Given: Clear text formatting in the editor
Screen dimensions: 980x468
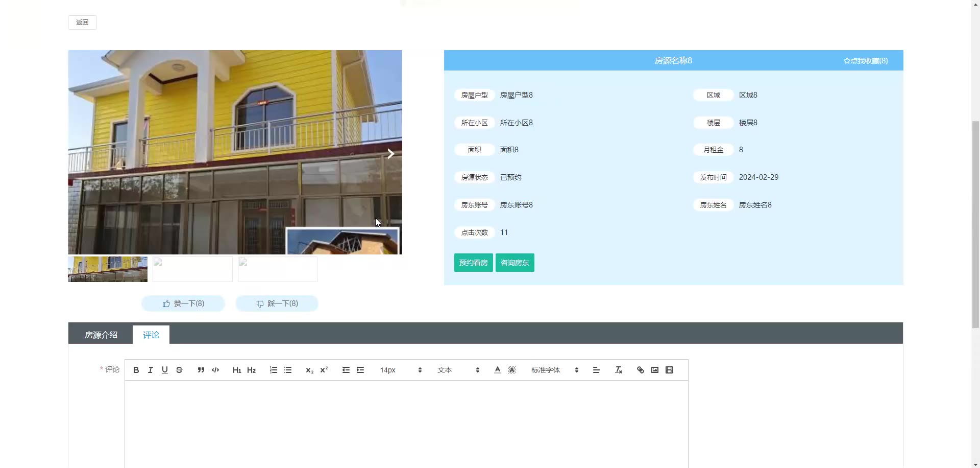Looking at the screenshot, I should coord(619,370).
